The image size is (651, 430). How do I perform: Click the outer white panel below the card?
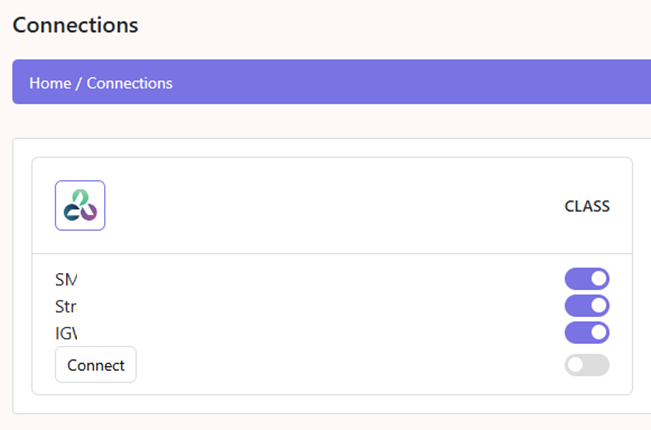tap(332, 404)
